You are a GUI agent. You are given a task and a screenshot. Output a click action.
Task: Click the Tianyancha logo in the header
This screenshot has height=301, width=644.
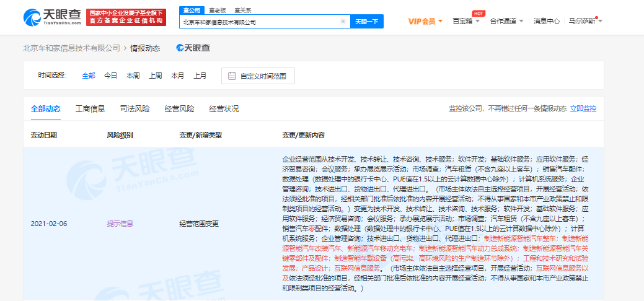(51, 17)
